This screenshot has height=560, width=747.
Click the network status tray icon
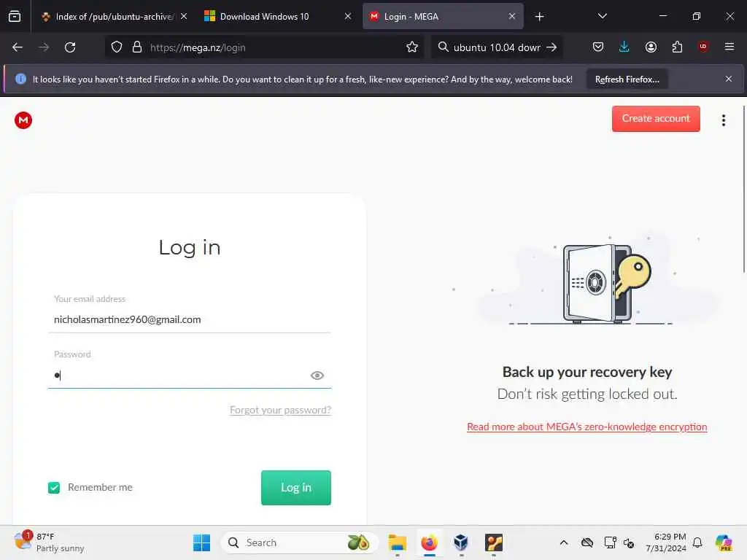(610, 542)
